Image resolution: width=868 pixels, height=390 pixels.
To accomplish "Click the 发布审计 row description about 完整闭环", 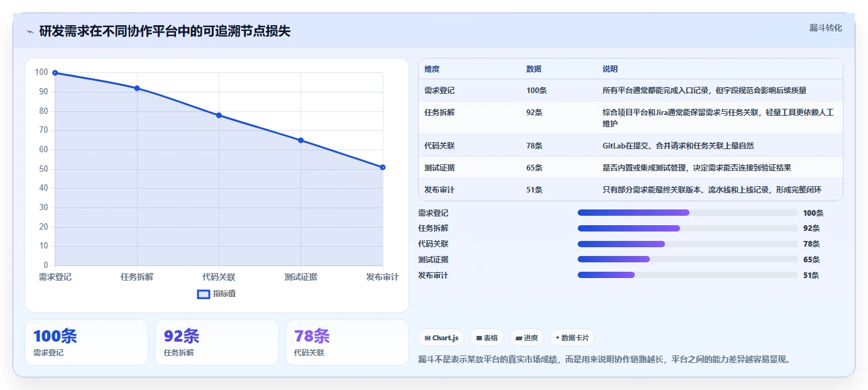I will (712, 190).
